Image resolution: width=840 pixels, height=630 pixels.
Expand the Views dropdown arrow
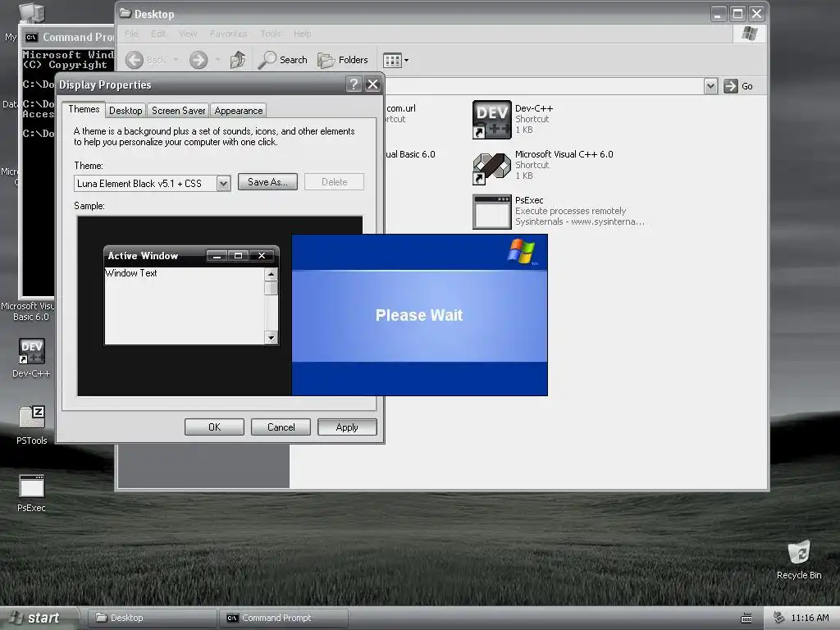(x=407, y=61)
